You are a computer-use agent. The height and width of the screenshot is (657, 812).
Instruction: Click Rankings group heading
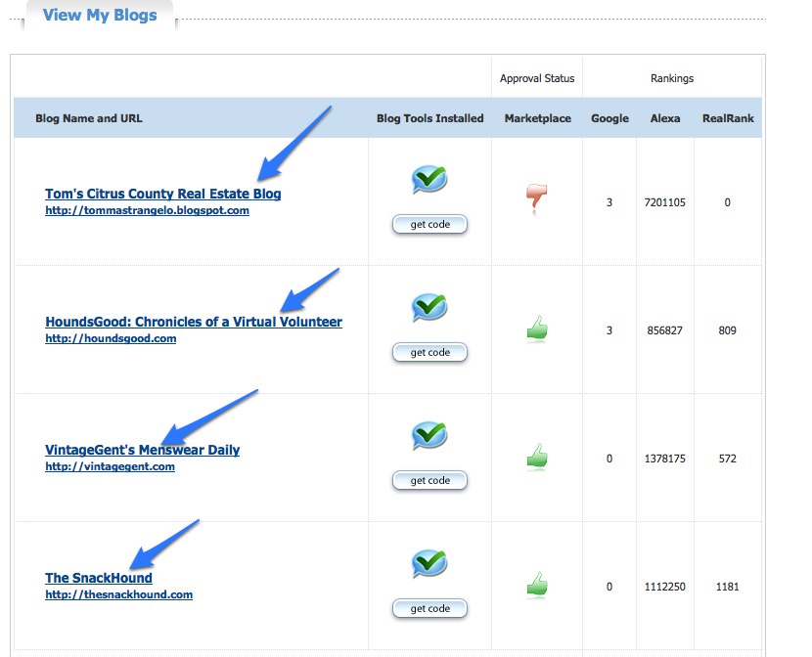point(672,78)
